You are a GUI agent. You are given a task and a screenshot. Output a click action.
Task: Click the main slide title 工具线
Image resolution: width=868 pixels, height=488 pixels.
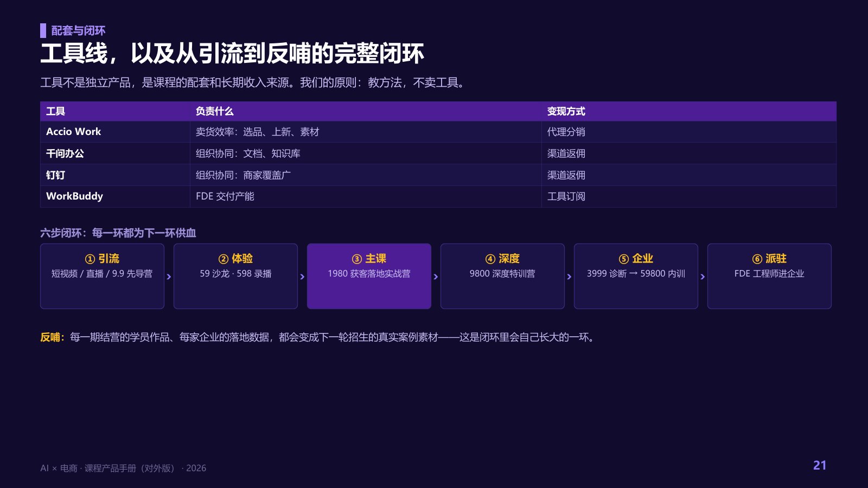click(x=232, y=53)
